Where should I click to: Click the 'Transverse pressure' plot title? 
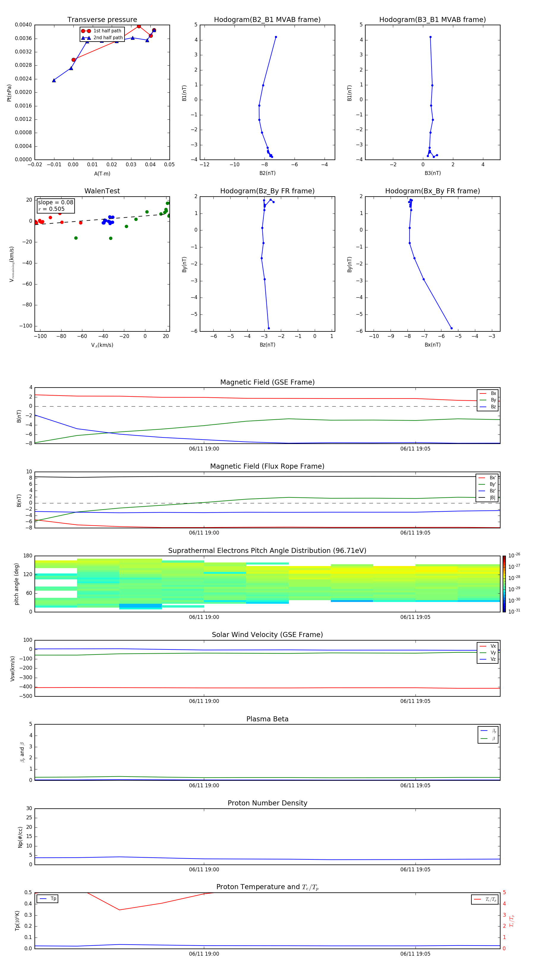(x=102, y=20)
